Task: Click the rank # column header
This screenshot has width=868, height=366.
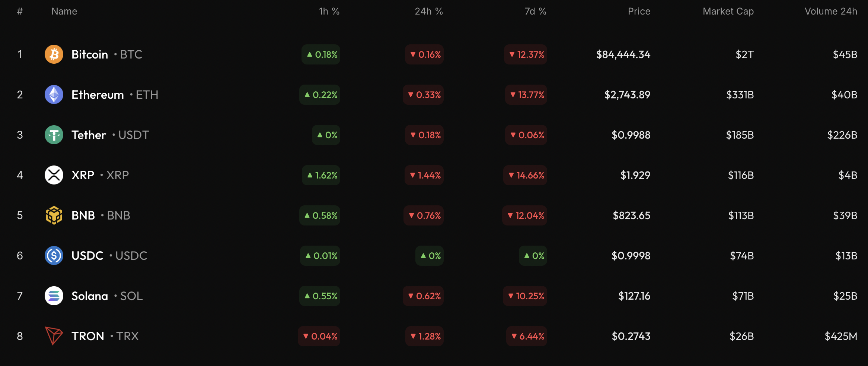Action: coord(20,11)
